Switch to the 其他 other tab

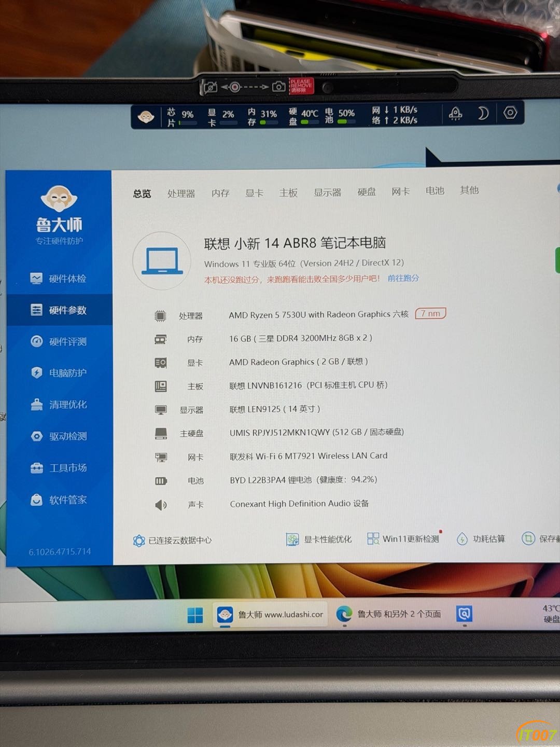point(469,190)
